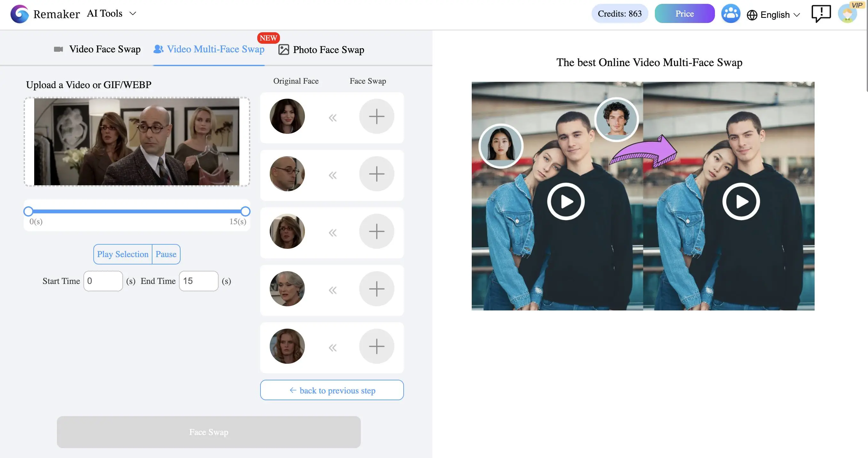Click the End Time input field

(199, 281)
